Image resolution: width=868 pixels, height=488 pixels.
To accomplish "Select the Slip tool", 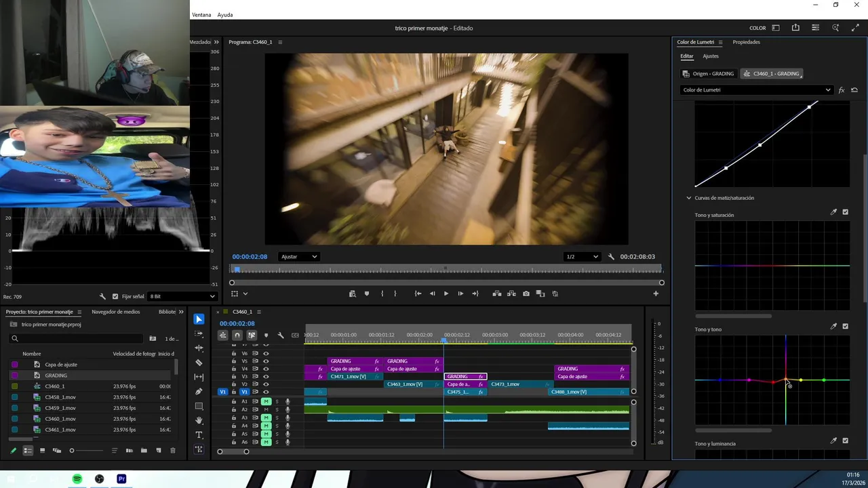I will click(x=199, y=377).
